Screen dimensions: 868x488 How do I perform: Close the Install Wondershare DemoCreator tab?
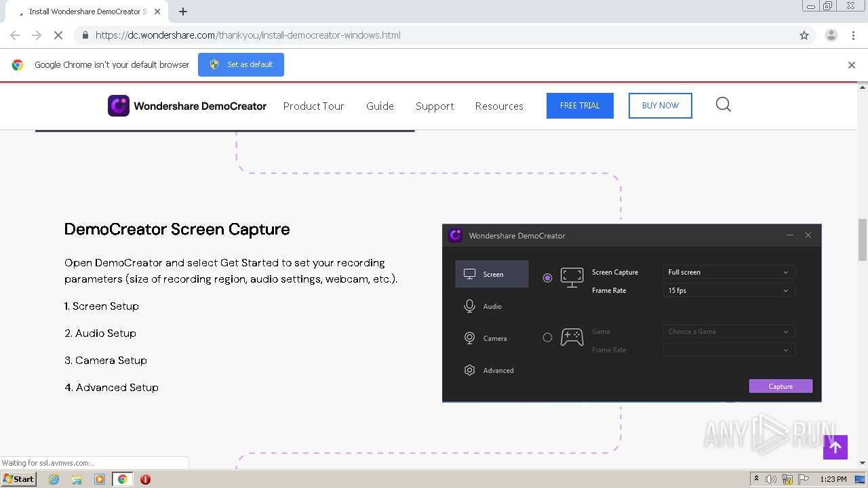click(x=157, y=12)
